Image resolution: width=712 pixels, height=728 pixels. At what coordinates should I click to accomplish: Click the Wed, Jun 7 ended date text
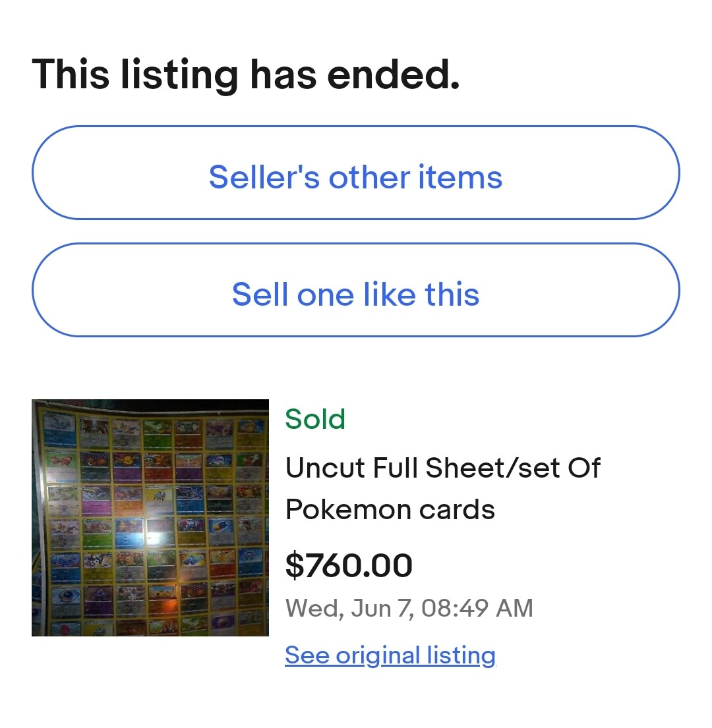click(x=409, y=608)
